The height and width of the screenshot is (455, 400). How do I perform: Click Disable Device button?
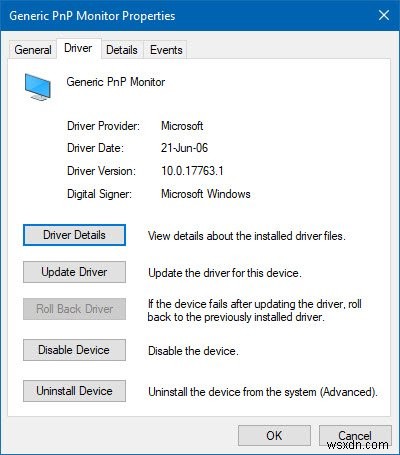pyautogui.click(x=74, y=350)
